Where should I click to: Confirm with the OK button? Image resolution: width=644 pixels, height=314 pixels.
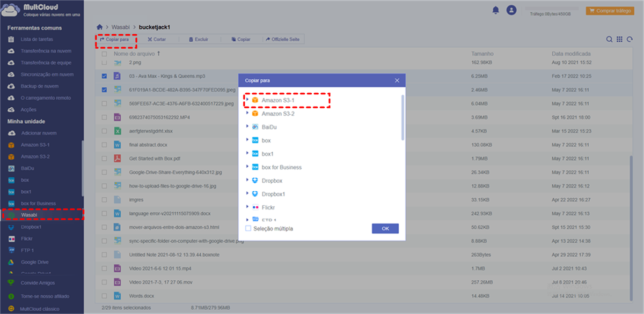click(385, 228)
